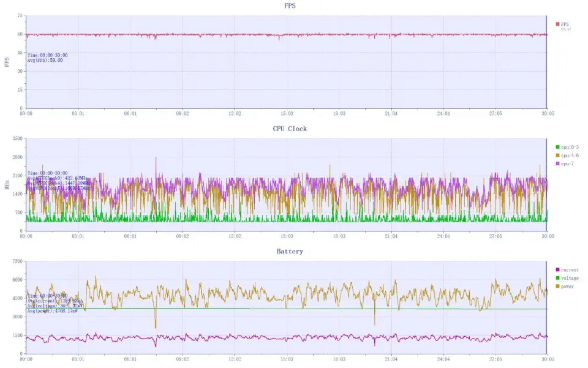Select 21:04 time marker on Battery chart
The height and width of the screenshot is (368, 588).
point(391,359)
